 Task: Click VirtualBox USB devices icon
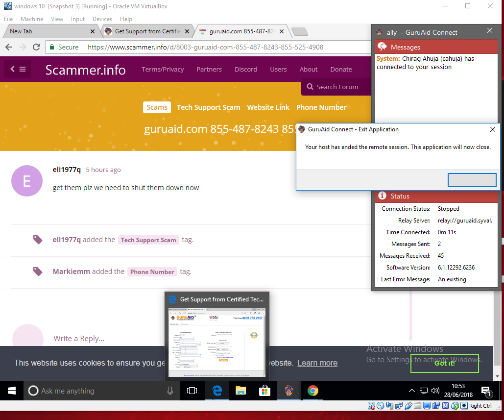point(408,406)
